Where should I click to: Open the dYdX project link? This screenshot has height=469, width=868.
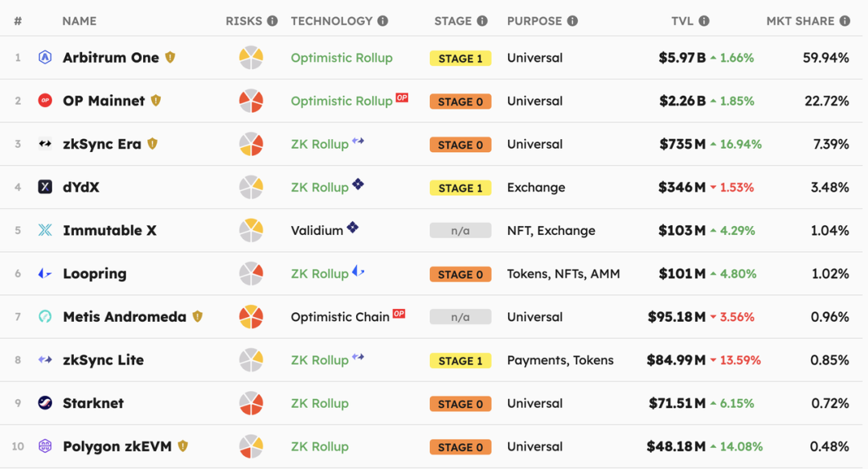pyautogui.click(x=81, y=187)
